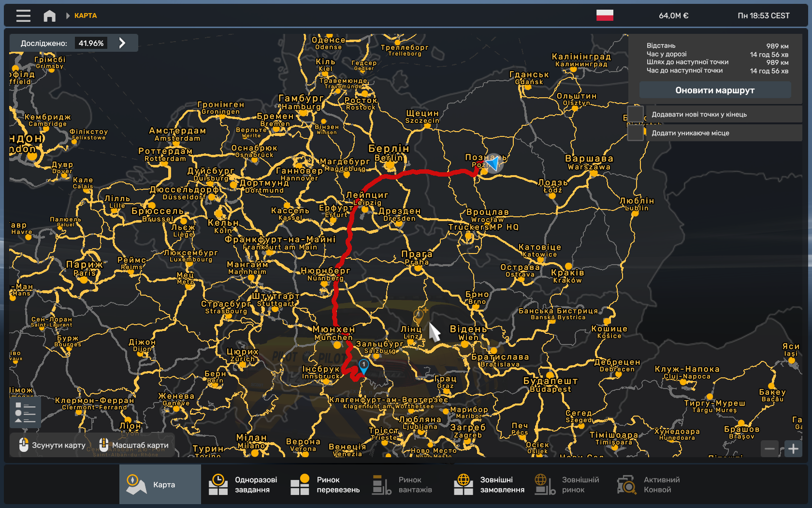Image resolution: width=812 pixels, height=508 pixels.
Task: Click the blue truck position arrow near Poznań
Action: (x=493, y=164)
